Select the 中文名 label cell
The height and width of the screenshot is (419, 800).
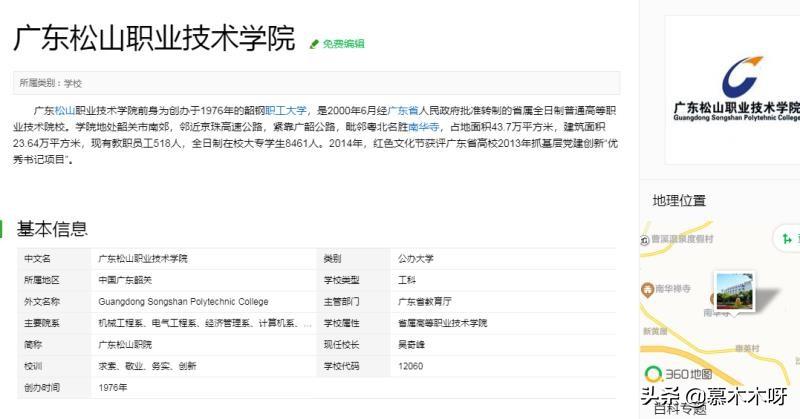(x=54, y=259)
